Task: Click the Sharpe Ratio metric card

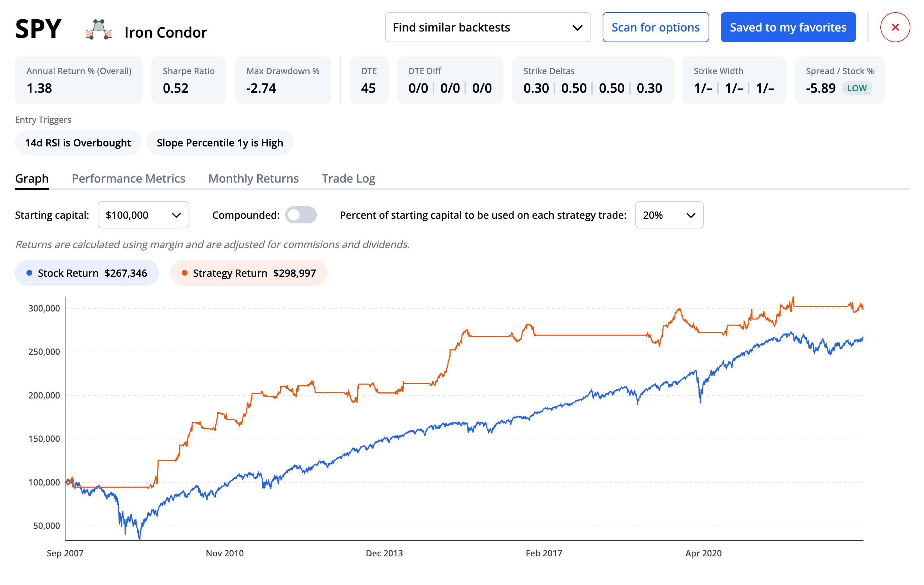Action: pyautogui.click(x=188, y=80)
